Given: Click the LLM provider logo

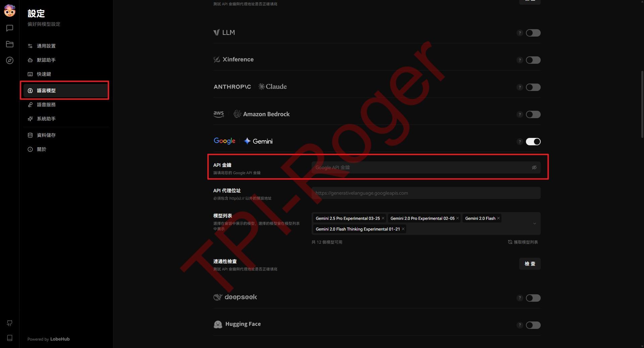Looking at the screenshot, I should [224, 33].
